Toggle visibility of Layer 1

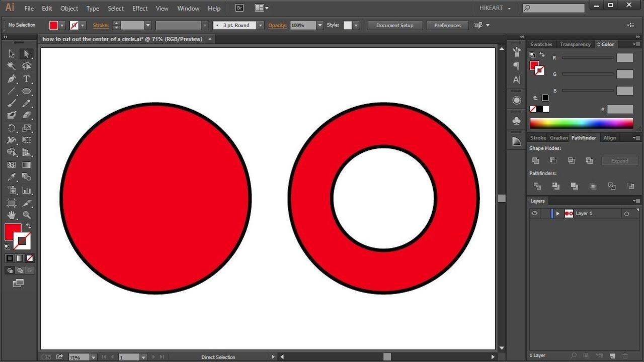tap(534, 213)
